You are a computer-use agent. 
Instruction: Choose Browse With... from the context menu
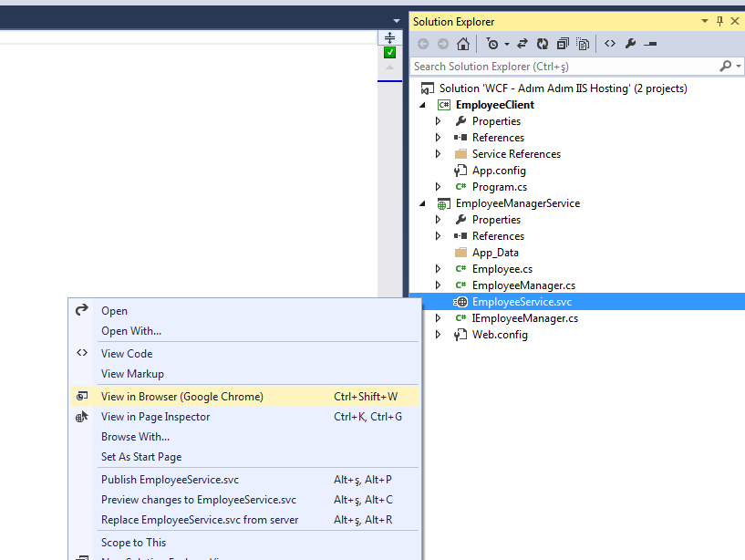click(x=244, y=436)
